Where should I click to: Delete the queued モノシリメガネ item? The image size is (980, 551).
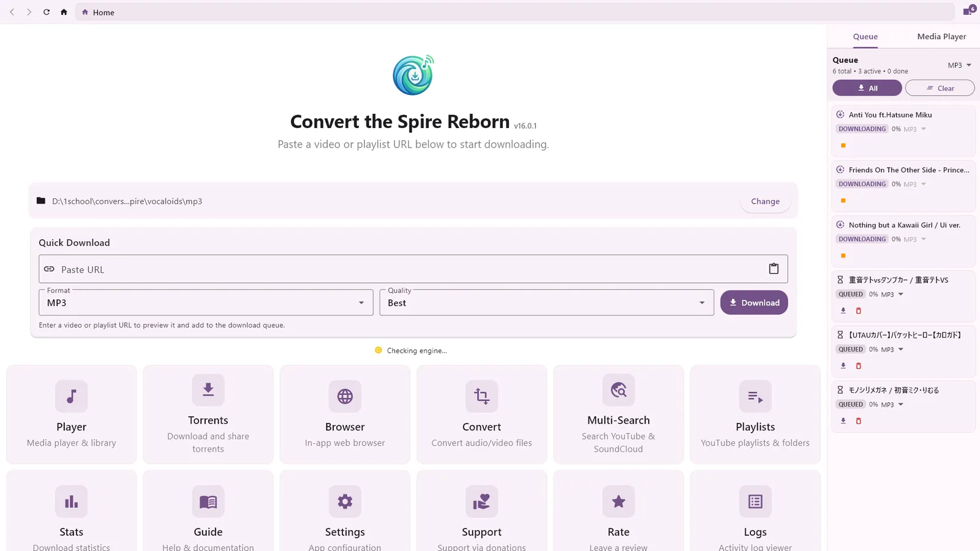coord(858,421)
